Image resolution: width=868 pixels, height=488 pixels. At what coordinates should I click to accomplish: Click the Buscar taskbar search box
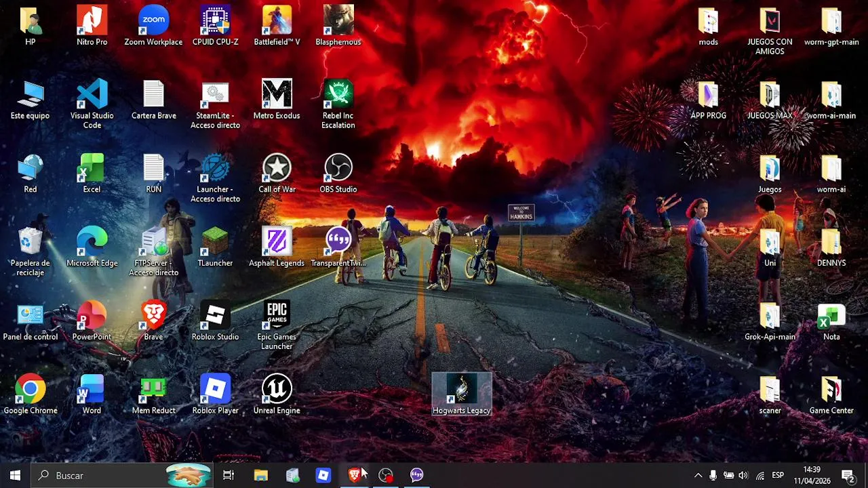point(122,475)
